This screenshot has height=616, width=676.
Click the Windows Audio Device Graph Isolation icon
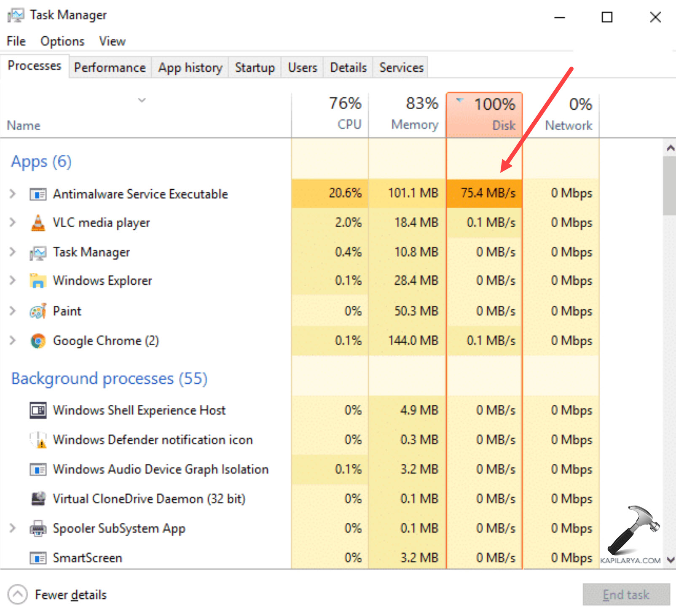pyautogui.click(x=38, y=469)
